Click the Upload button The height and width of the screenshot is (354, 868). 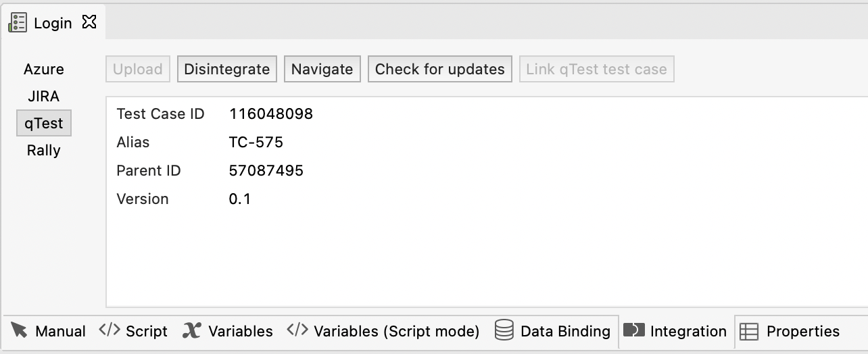point(137,69)
